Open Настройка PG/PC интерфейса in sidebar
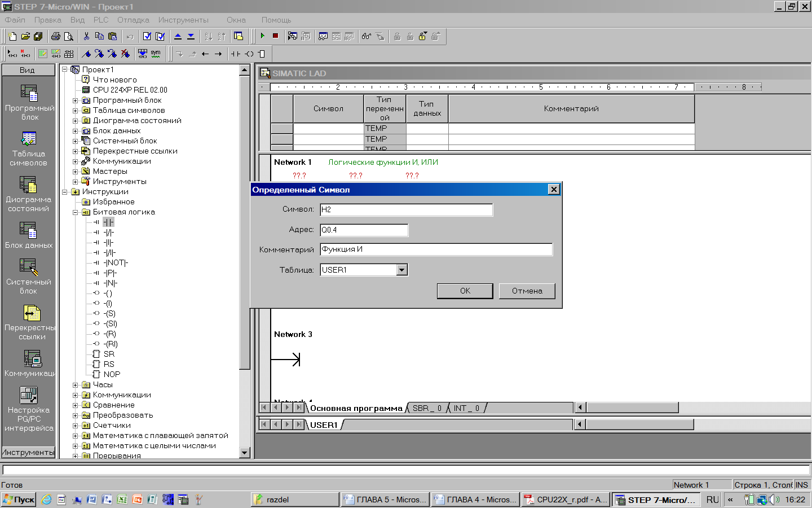The height and width of the screenshot is (508, 812). 29,409
